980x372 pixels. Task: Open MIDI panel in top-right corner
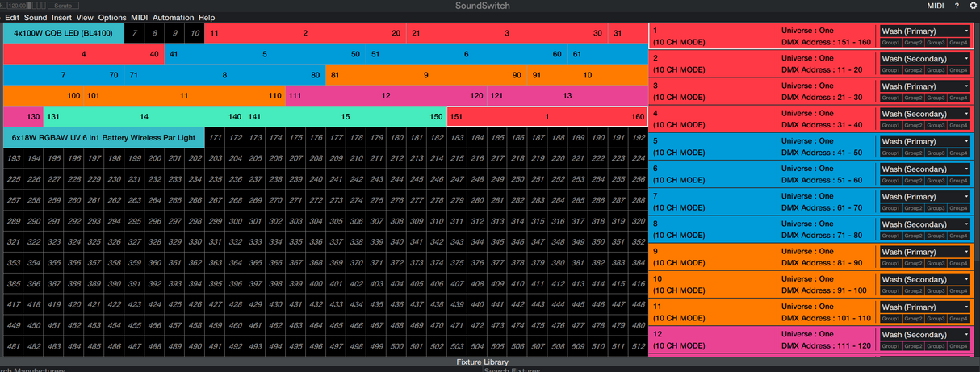click(936, 6)
